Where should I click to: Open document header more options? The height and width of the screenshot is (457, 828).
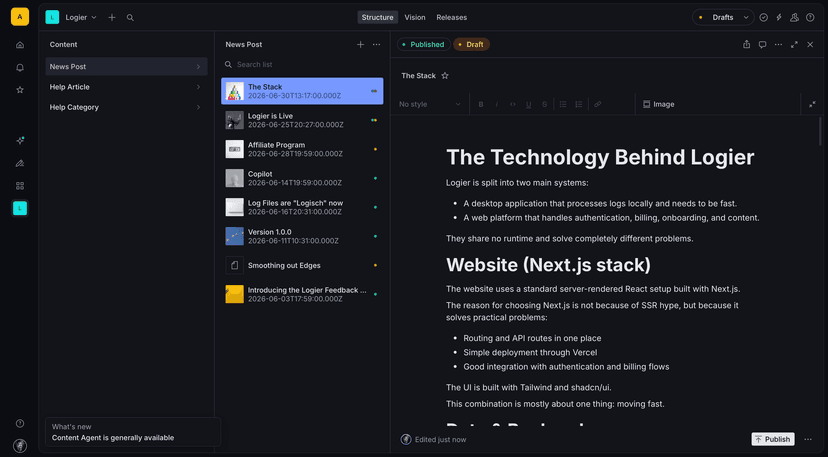778,44
